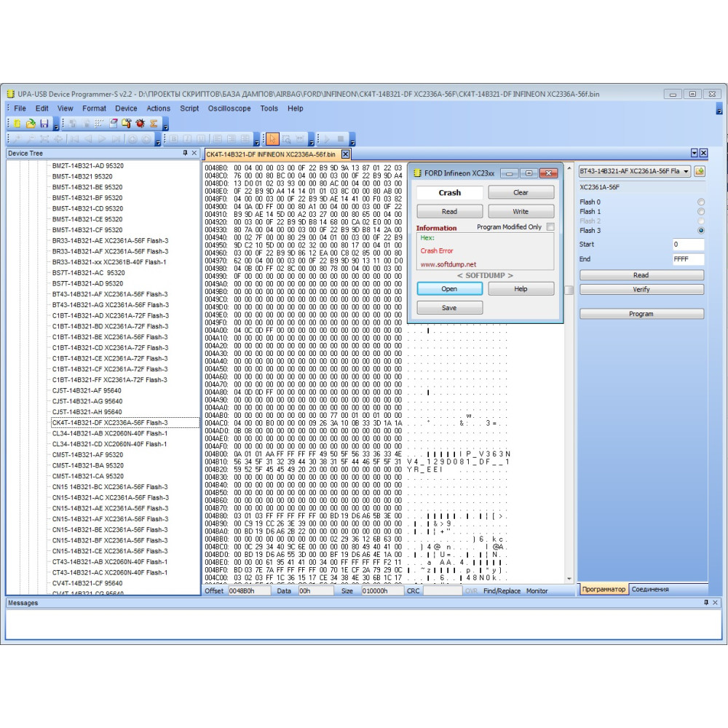728x728 pixels.
Task: Click the stop script square icon
Action: tap(340, 139)
